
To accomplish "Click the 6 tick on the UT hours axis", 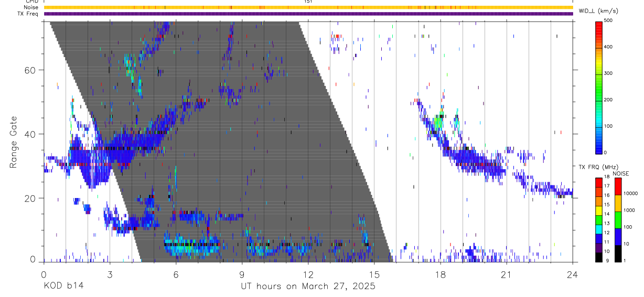I will [176, 273].
